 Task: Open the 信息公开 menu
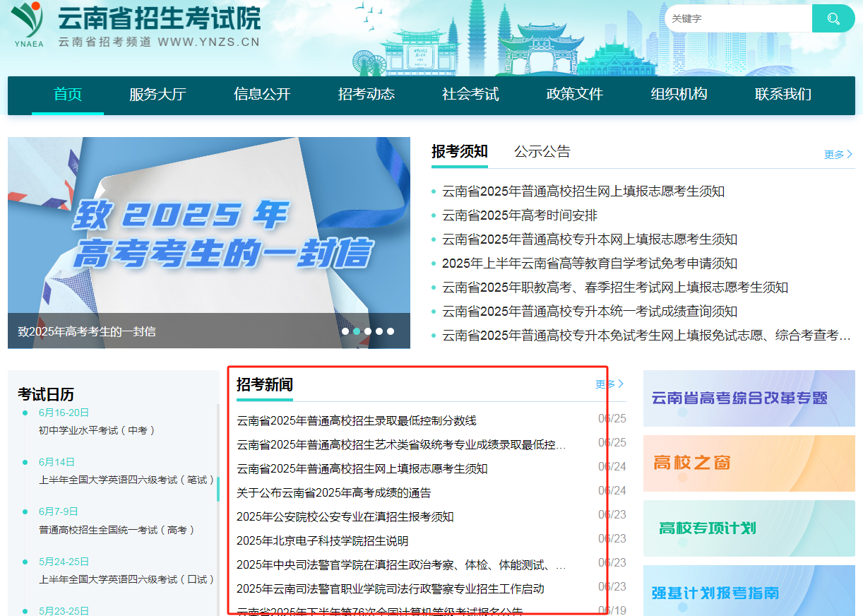click(262, 94)
